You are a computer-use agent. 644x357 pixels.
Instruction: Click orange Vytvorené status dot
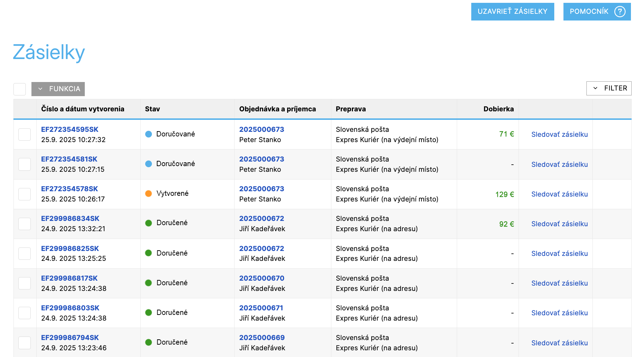[x=149, y=193]
